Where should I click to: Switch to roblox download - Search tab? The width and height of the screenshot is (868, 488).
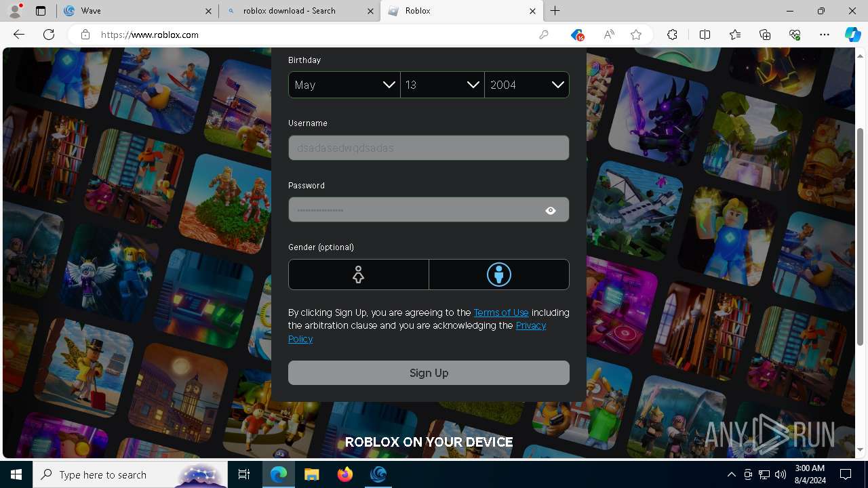pos(299,11)
